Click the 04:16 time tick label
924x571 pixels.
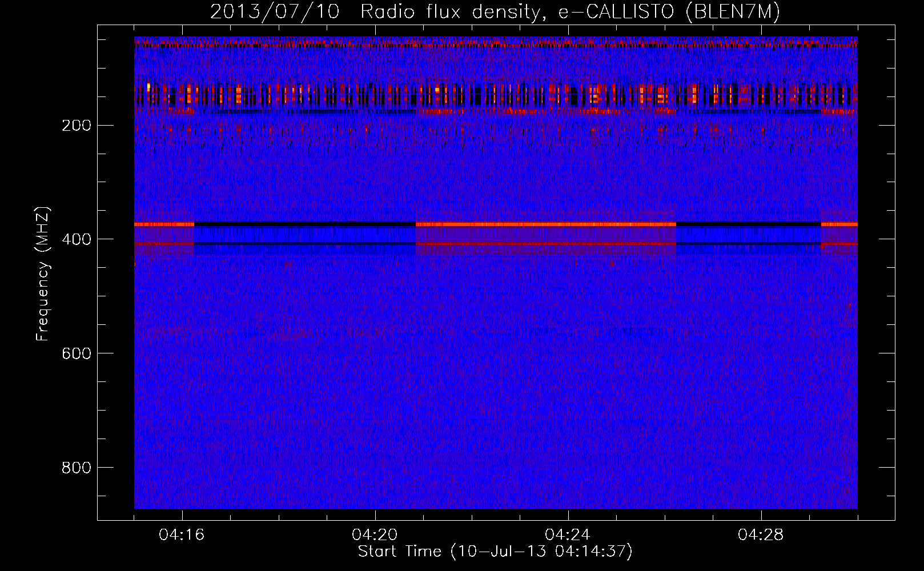coord(182,535)
